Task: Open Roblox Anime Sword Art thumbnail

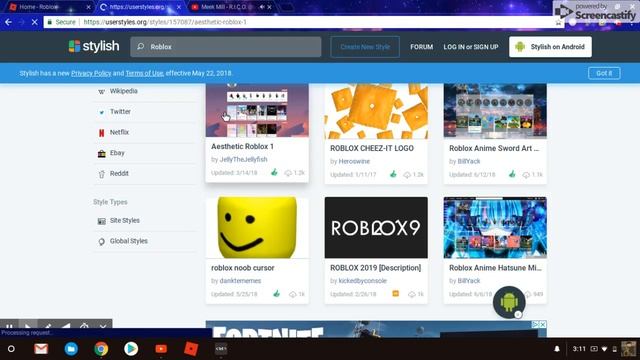Action: 495,111
